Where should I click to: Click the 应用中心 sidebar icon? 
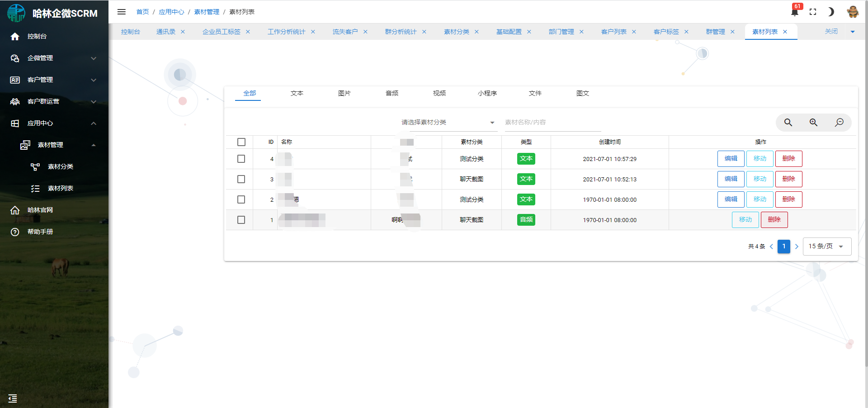pos(15,123)
